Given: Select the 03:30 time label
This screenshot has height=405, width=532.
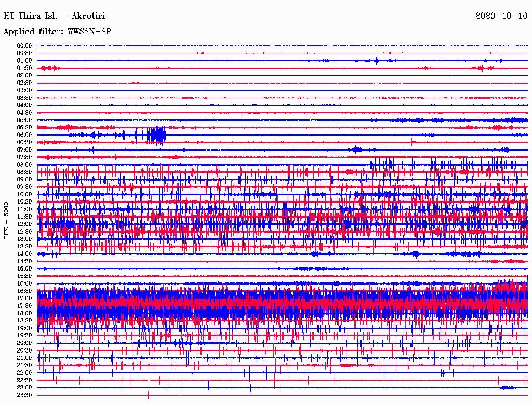Looking at the screenshot, I should (x=24, y=98).
